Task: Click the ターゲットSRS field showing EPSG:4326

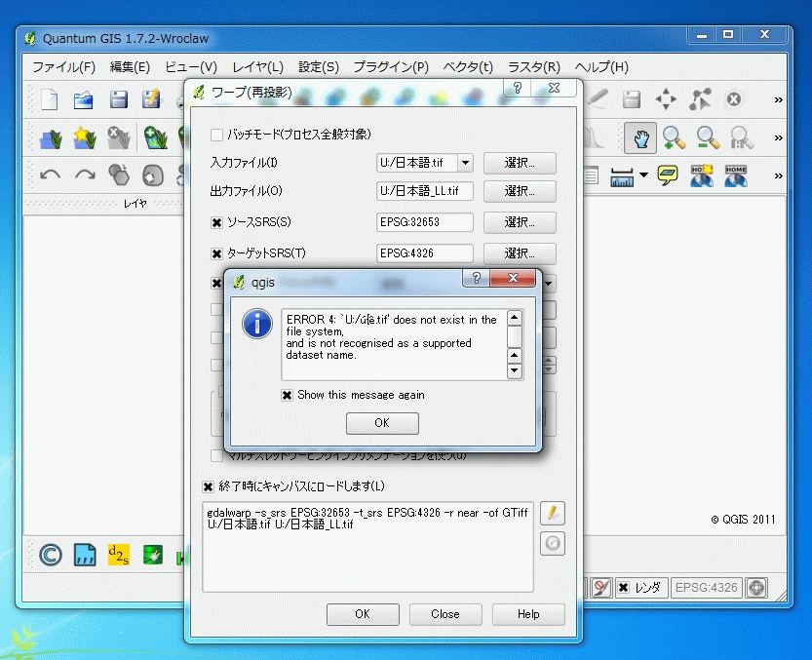Action: [424, 252]
